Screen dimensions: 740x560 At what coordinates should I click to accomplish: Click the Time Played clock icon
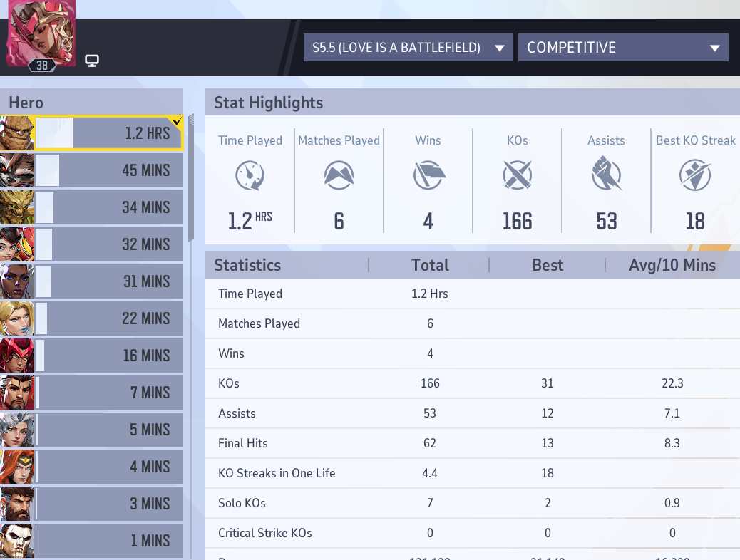[x=250, y=175]
